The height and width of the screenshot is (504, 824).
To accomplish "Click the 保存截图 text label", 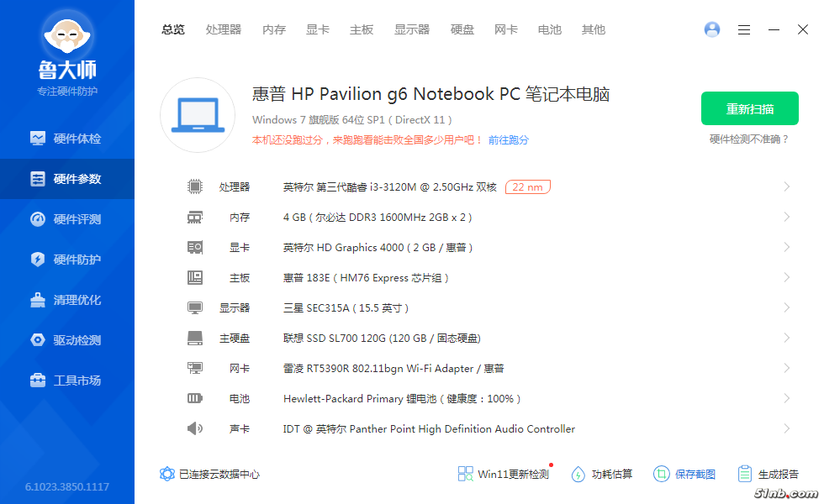I will [695, 474].
